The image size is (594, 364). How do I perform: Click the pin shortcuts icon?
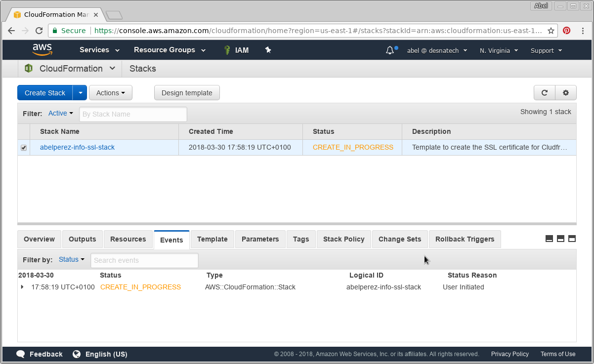pos(268,50)
